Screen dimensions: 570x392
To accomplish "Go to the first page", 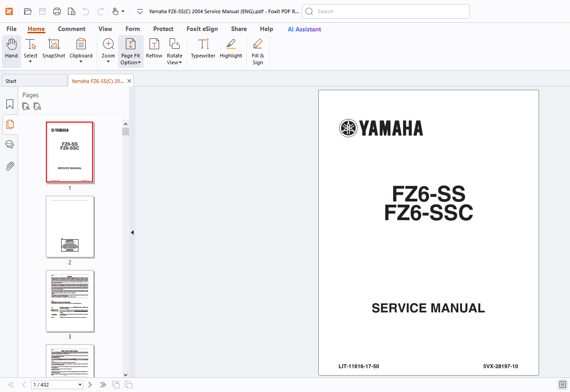I will tap(11, 385).
